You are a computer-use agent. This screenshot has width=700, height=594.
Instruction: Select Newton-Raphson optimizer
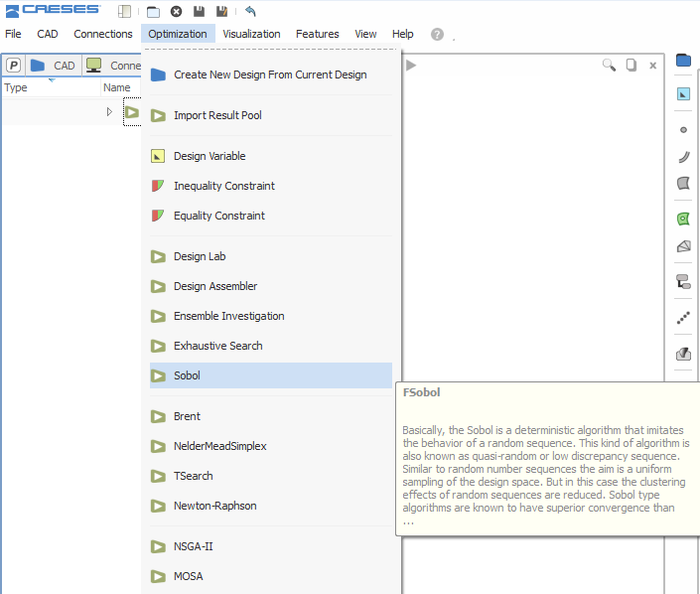pos(271,506)
